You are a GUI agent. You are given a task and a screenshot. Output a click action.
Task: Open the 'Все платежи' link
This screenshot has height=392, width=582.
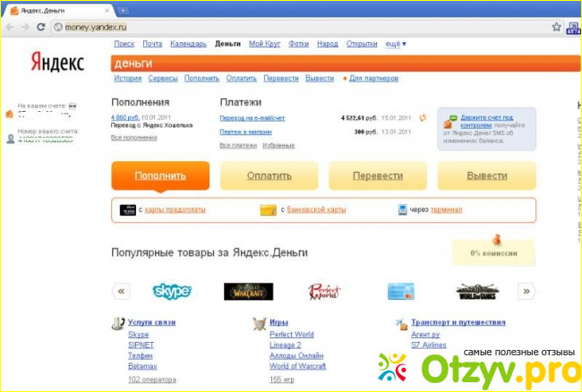[x=237, y=145]
